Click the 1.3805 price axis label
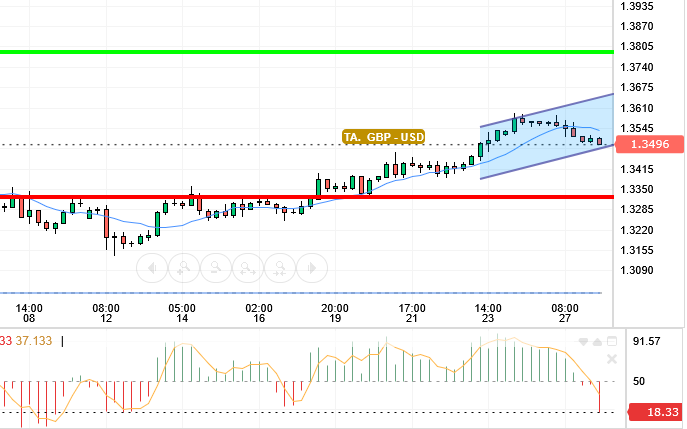This screenshot has width=687, height=429. pyautogui.click(x=637, y=46)
